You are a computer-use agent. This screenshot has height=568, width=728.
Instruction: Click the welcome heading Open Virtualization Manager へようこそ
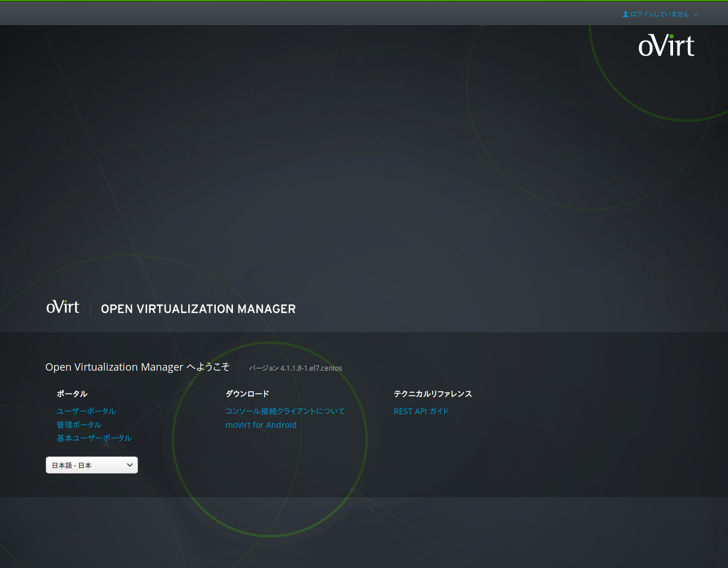[x=137, y=367]
